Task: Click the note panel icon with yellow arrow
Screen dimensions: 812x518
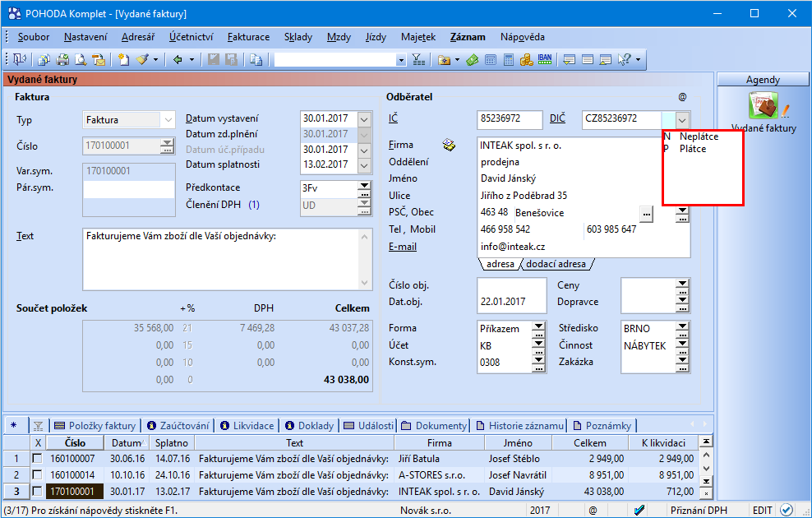Action: [569, 59]
